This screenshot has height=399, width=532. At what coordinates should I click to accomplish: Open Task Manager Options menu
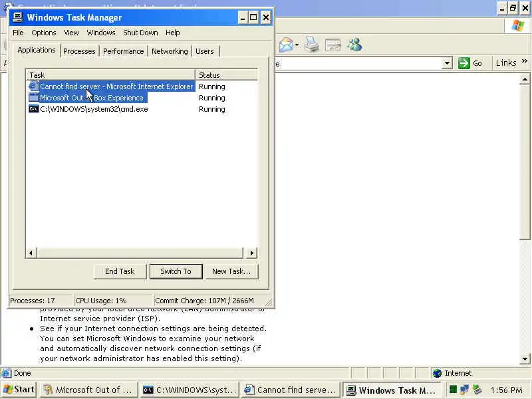tap(44, 33)
